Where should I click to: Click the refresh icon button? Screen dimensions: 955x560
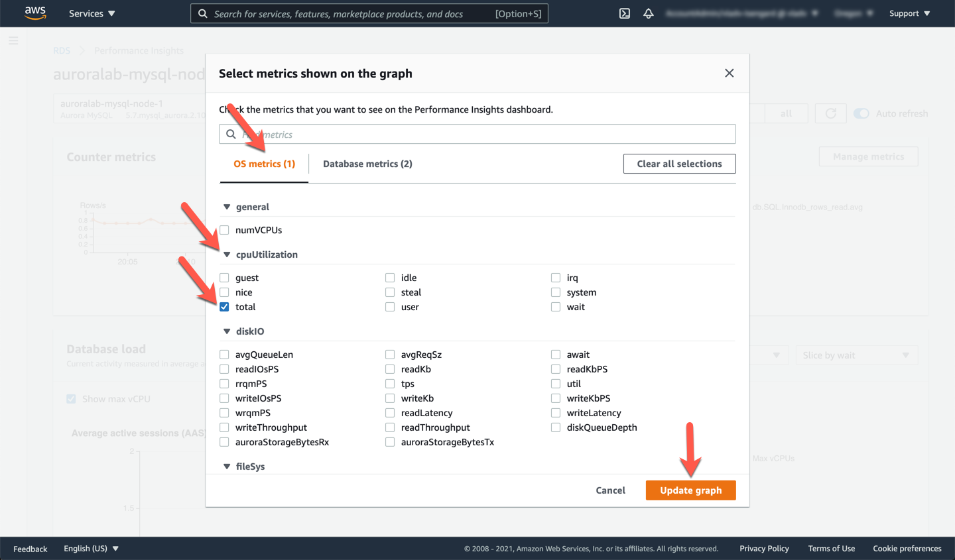pyautogui.click(x=830, y=113)
